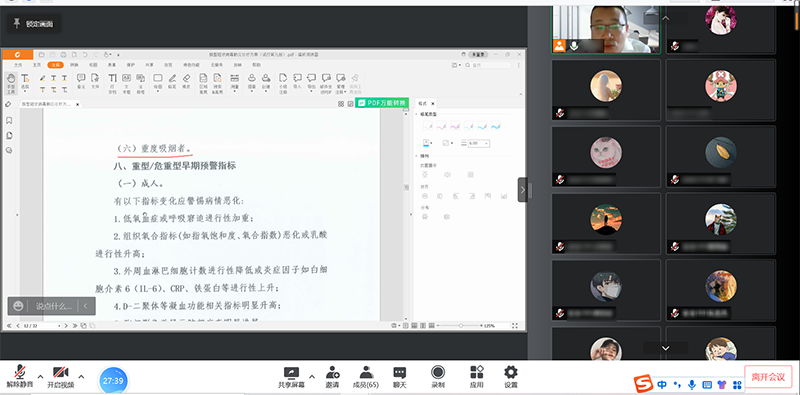Start recording with 录制 icon
Viewport: 800px width, 395px height.
pyautogui.click(x=438, y=377)
